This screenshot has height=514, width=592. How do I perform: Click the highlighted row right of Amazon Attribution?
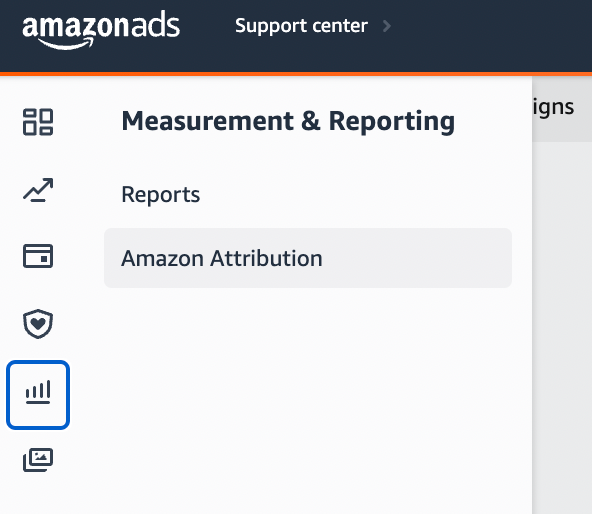(415, 258)
